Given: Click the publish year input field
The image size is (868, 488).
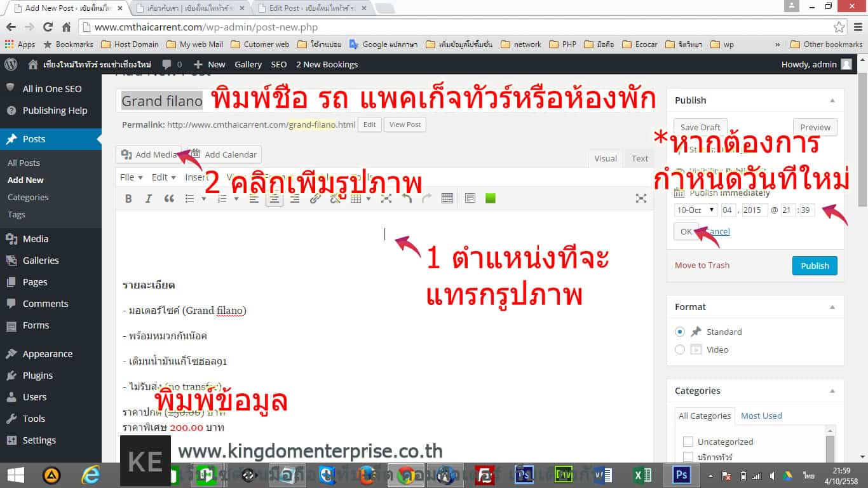Looking at the screenshot, I should (x=754, y=210).
